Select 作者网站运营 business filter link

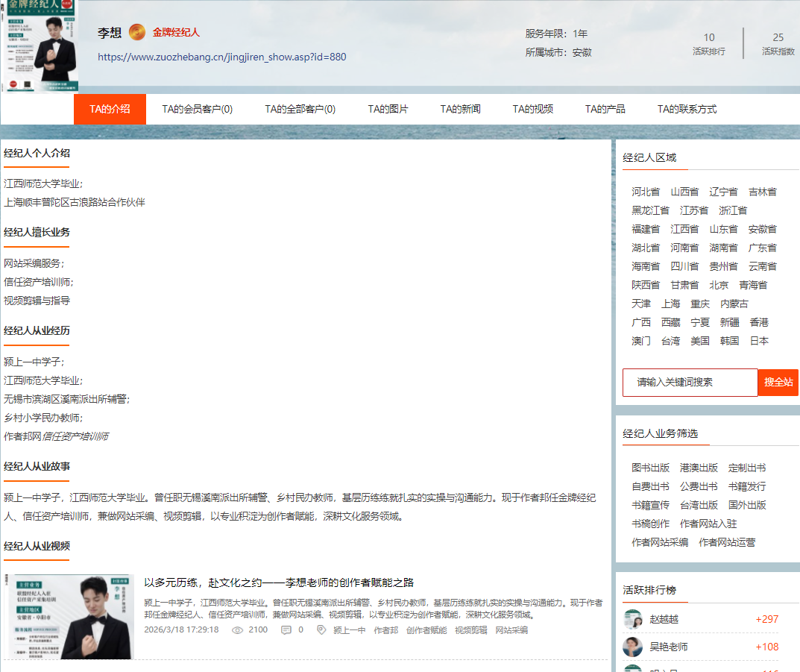(726, 542)
